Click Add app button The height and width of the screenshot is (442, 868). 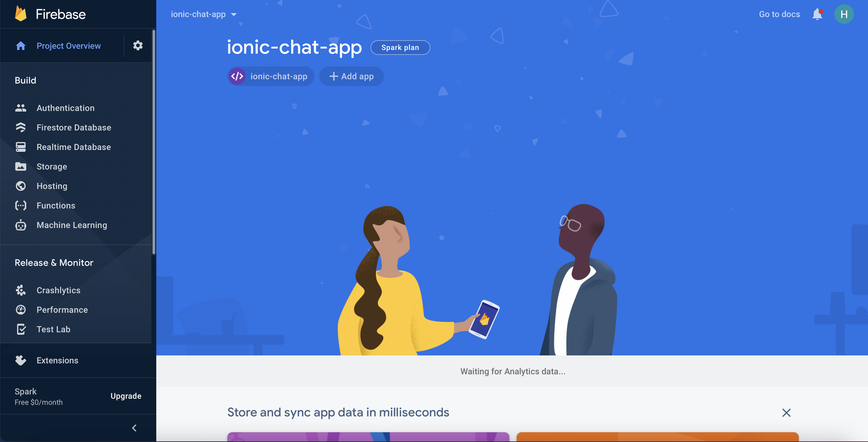[x=350, y=76]
